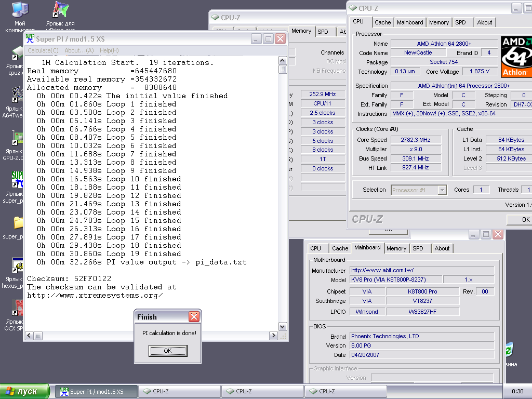Activate the second CPU-Z taskbar button

click(262, 392)
